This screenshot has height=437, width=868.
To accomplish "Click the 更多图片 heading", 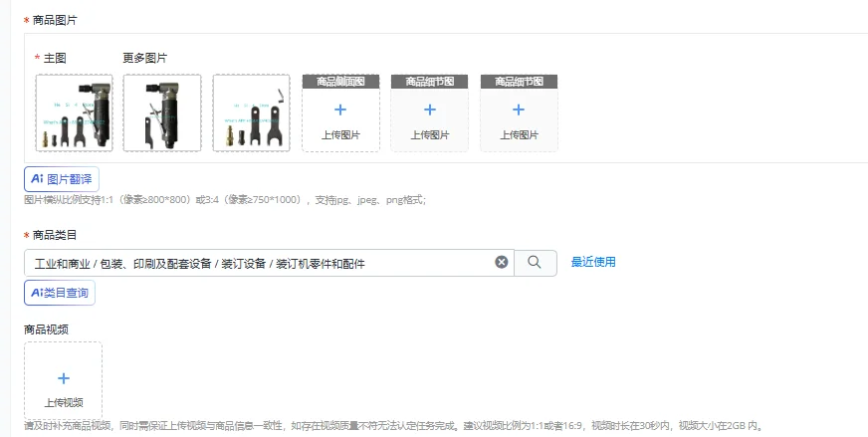I will click(145, 58).
